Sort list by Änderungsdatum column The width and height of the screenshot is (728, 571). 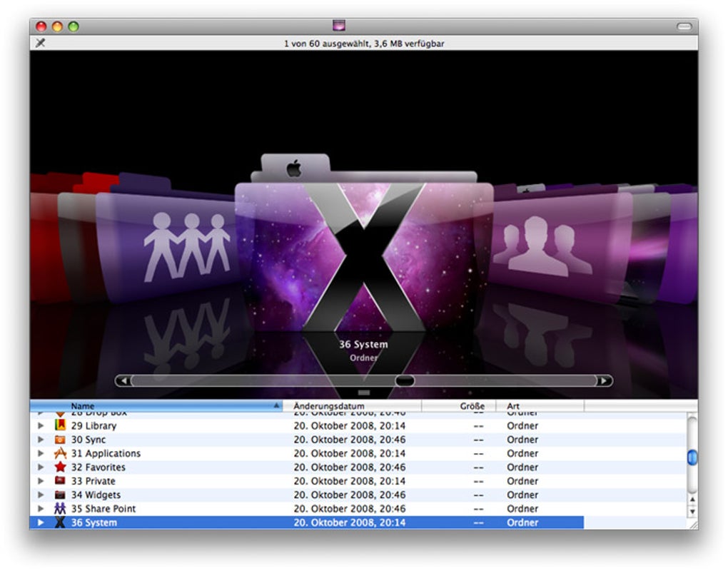352,405
